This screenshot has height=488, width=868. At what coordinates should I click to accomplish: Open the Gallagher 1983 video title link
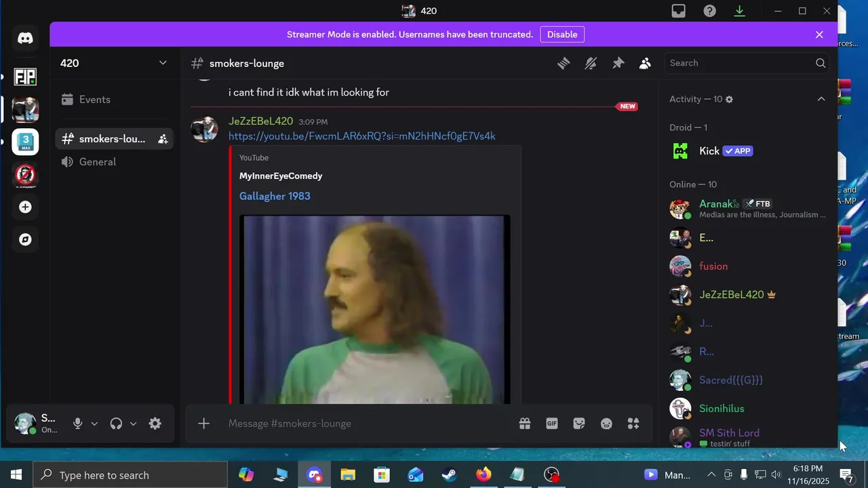coord(275,196)
